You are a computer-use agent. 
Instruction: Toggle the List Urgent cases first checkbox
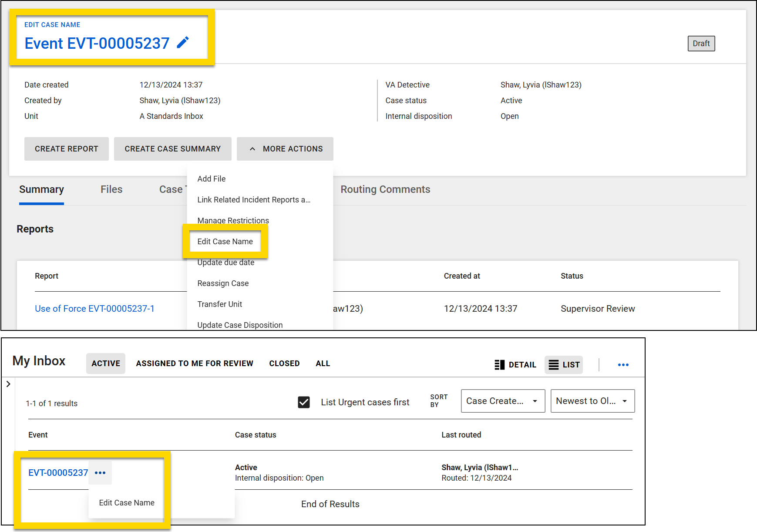(304, 402)
